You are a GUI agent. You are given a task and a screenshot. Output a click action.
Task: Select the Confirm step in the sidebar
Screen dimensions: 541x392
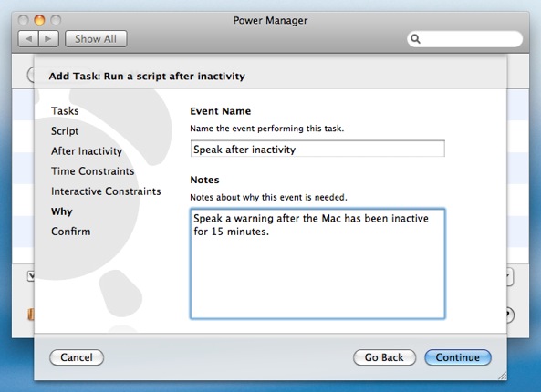coord(71,232)
